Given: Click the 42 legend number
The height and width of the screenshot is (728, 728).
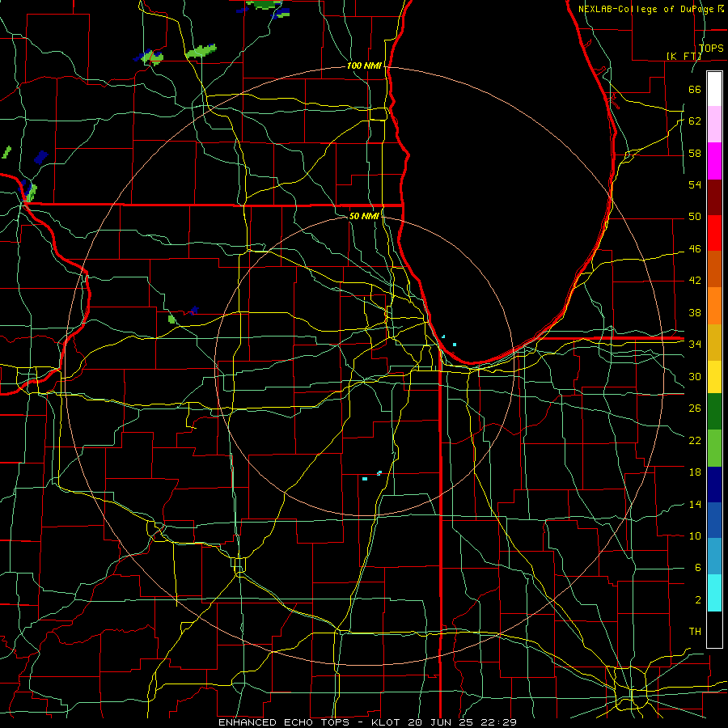Looking at the screenshot, I should (695, 281).
